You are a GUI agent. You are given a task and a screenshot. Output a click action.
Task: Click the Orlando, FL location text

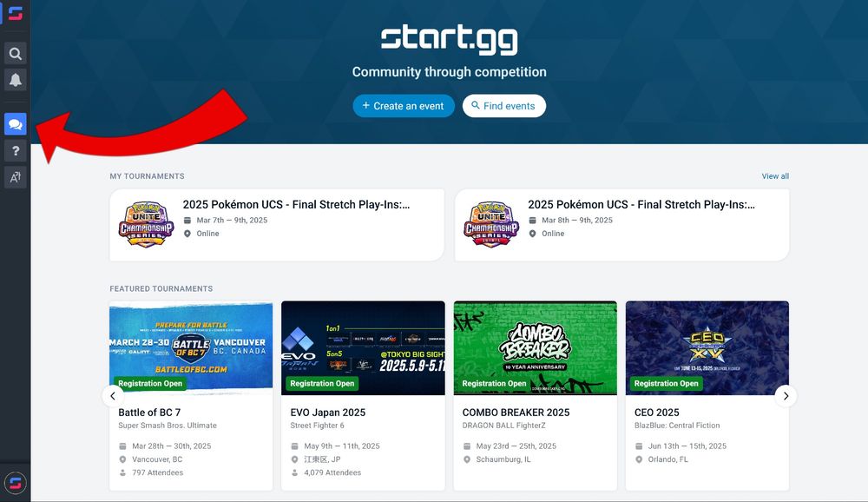668,459
